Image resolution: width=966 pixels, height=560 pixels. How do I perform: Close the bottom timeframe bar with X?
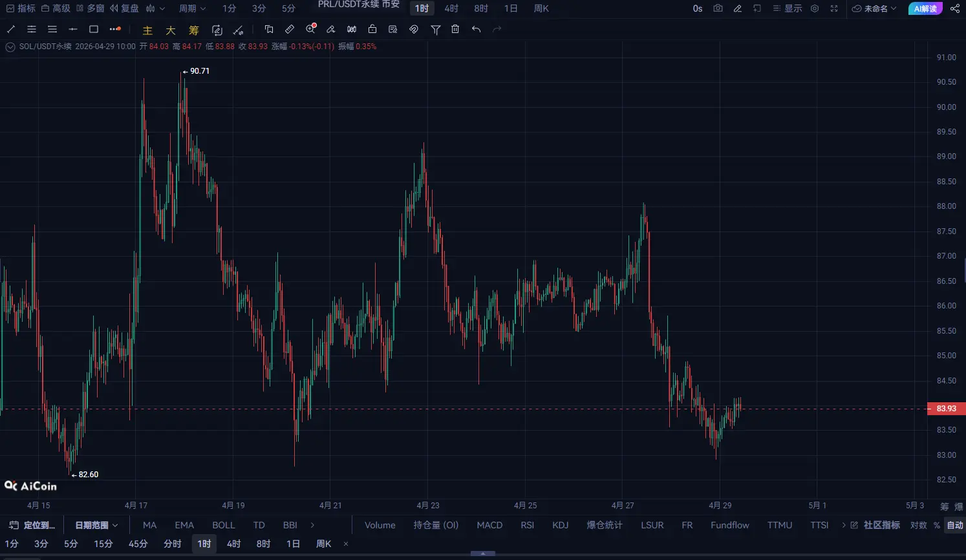tap(346, 544)
